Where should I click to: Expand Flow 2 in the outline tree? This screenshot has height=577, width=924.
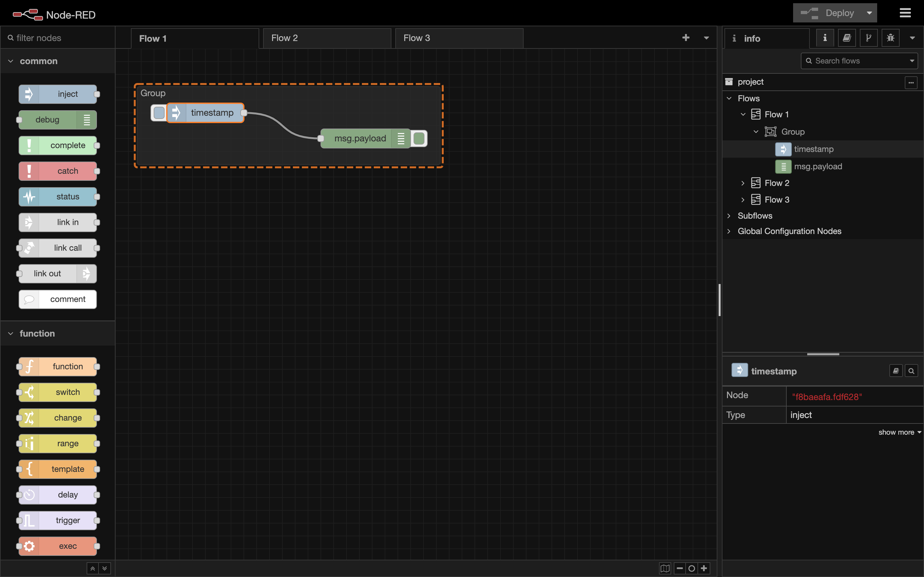coord(743,183)
